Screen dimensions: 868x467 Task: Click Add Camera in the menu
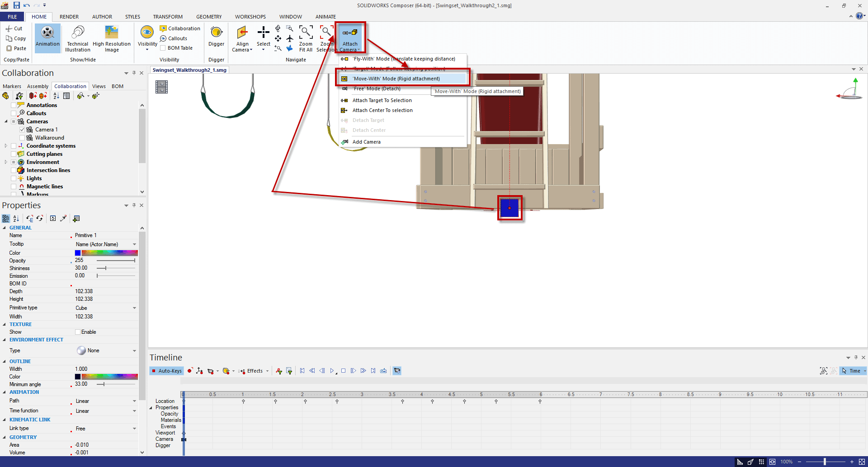(x=366, y=142)
